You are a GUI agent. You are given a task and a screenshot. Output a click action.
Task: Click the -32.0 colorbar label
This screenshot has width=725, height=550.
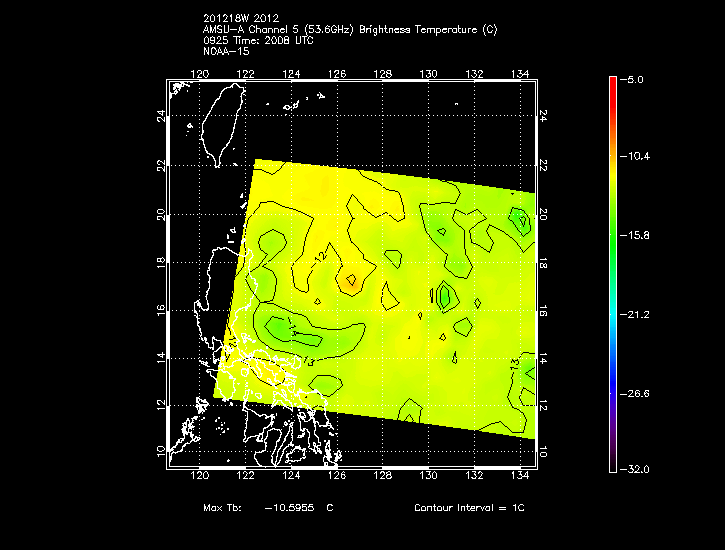[x=634, y=470]
